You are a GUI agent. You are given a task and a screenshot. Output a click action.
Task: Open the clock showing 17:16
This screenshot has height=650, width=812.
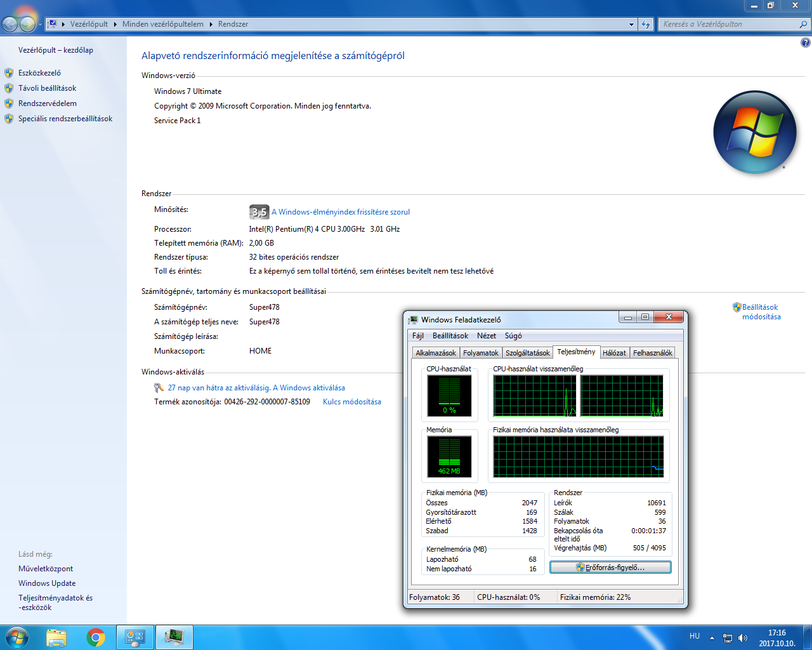tap(777, 638)
